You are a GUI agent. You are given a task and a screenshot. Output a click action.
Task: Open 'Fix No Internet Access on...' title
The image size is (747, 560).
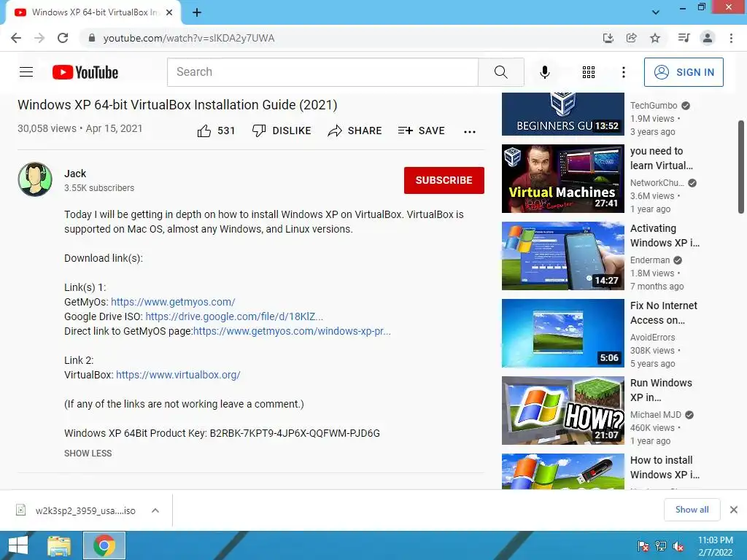[664, 313]
